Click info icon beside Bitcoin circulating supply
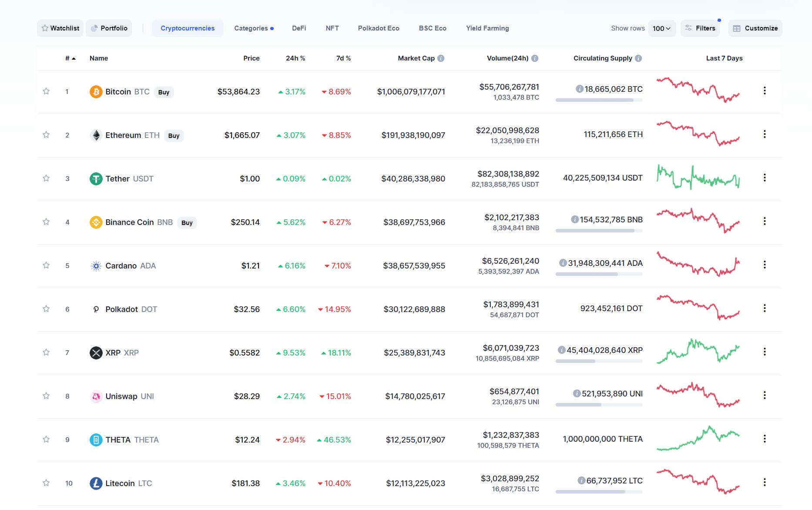 [x=579, y=89]
